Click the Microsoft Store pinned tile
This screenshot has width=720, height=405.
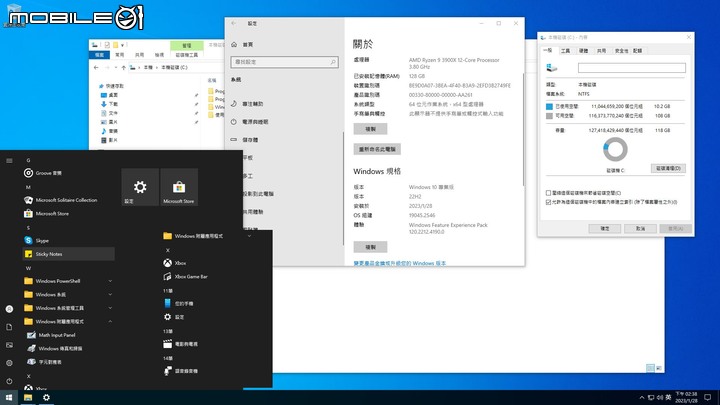tap(179, 187)
